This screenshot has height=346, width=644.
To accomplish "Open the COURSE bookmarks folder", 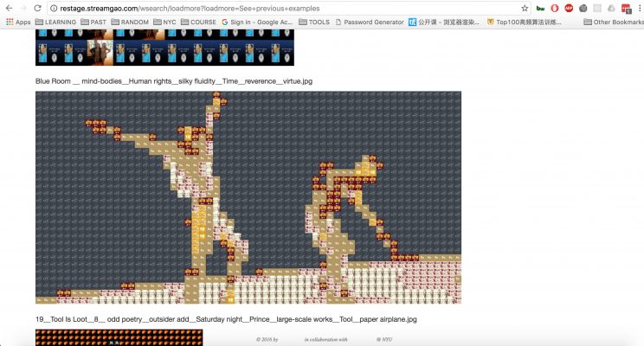I will [x=198, y=22].
